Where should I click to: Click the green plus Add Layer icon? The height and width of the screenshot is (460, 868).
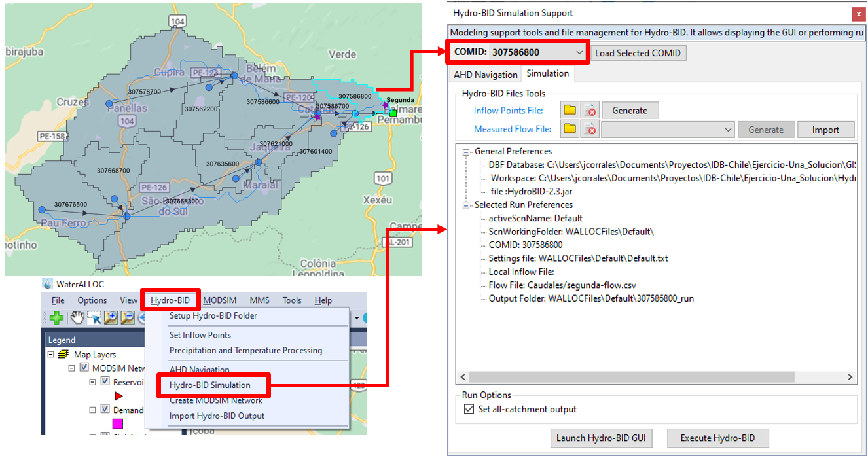point(57,318)
